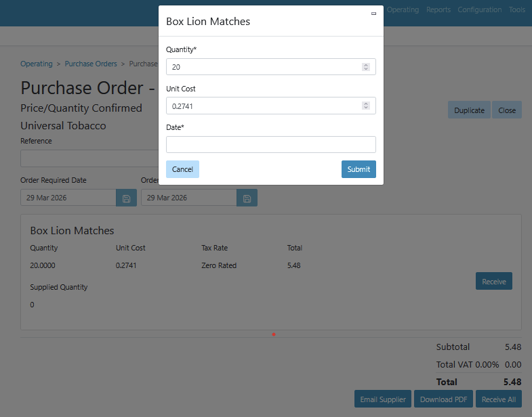Screen dimensions: 532x417
Task: Click the Reference input field
Action: pos(89,158)
